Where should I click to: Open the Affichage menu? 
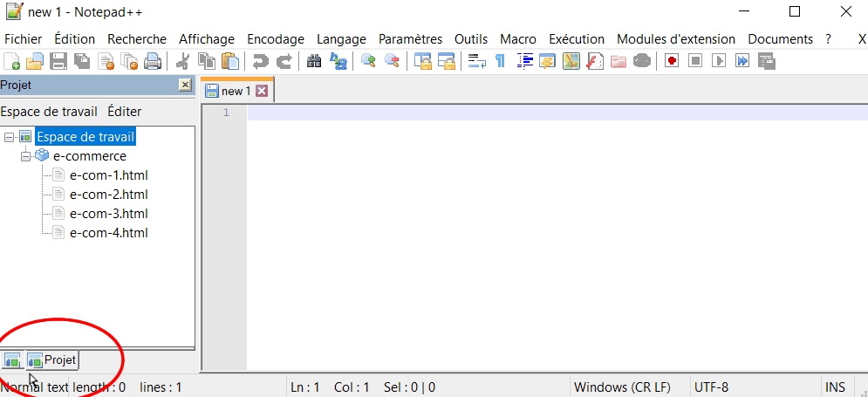tap(207, 39)
